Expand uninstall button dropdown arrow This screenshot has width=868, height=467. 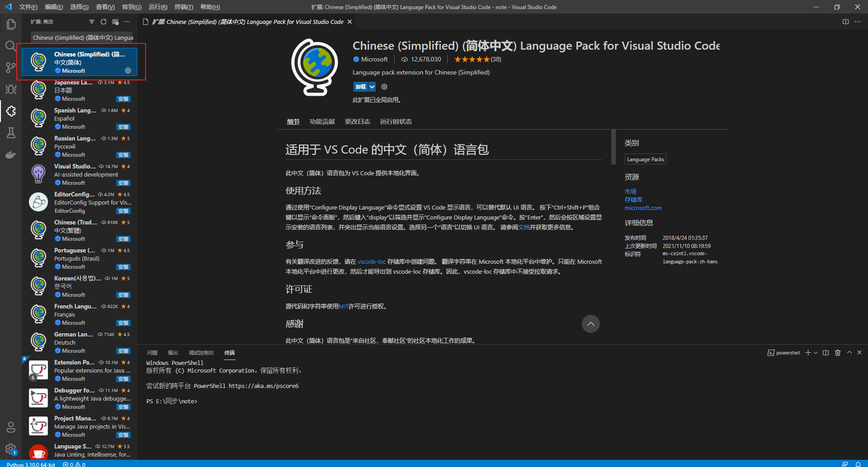(372, 87)
